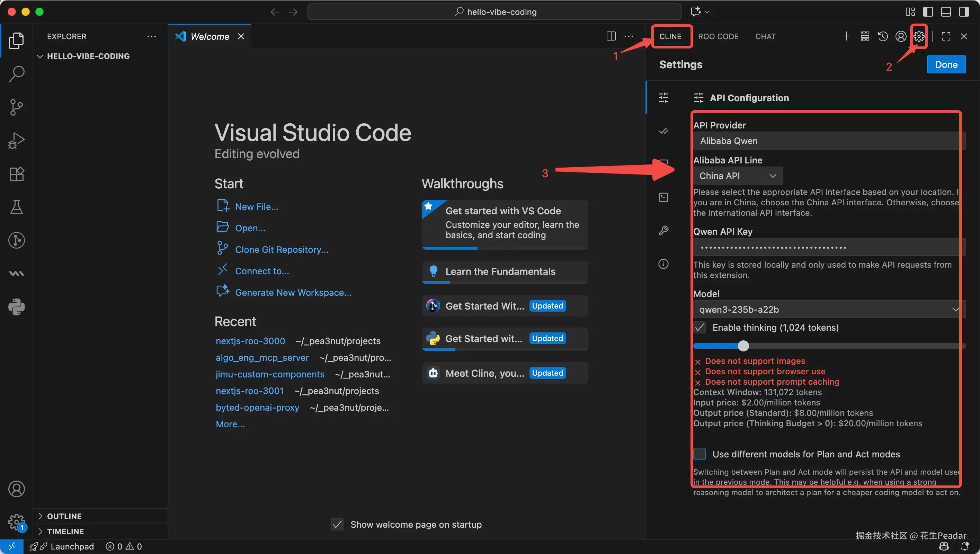Toggle Enable thinking checkbox

click(x=700, y=328)
